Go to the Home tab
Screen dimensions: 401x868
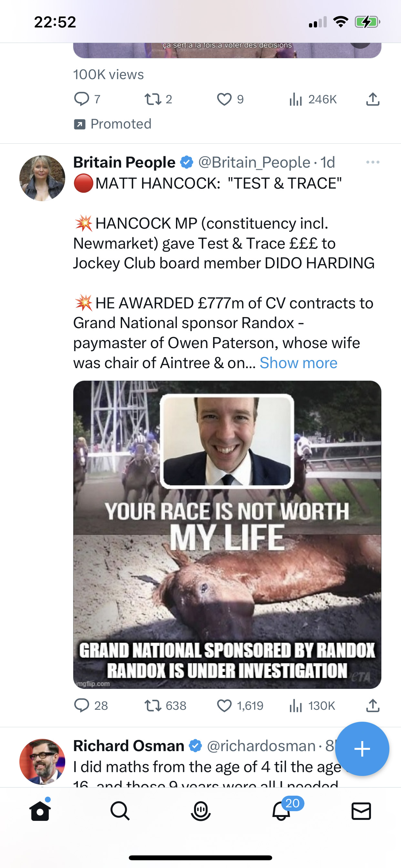click(x=40, y=811)
